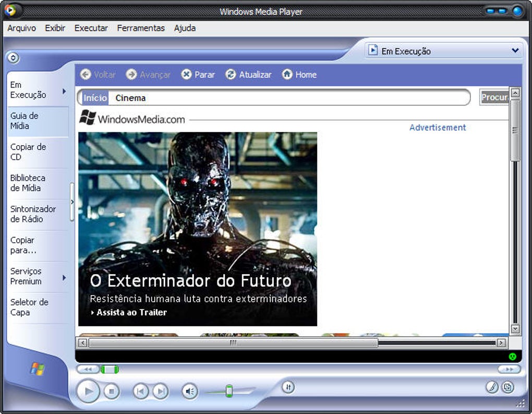Select the Início tab

[95, 98]
